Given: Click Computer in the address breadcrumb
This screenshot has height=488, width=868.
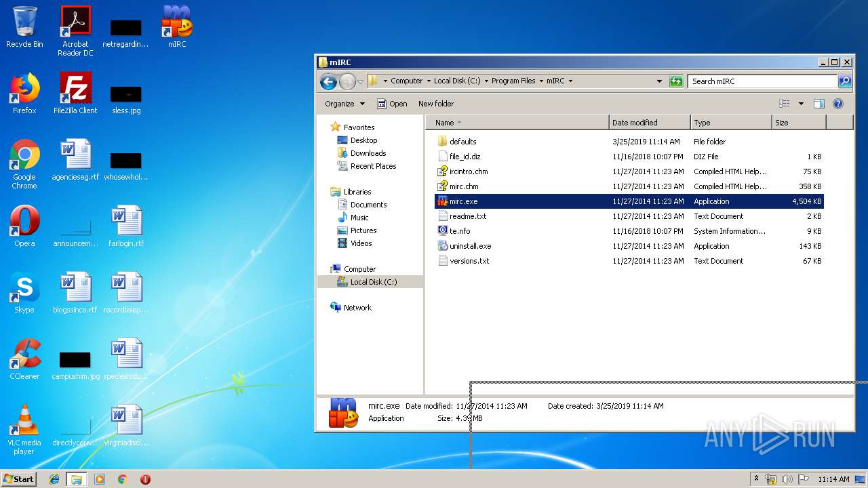Looking at the screenshot, I should (x=407, y=81).
